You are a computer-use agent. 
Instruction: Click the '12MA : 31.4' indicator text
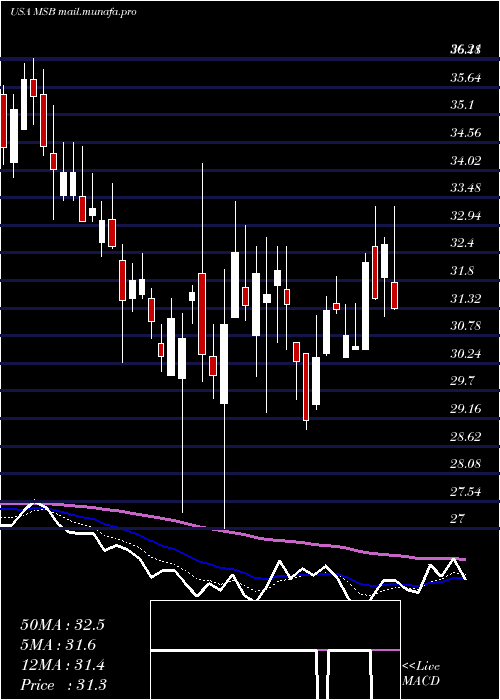click(x=62, y=665)
